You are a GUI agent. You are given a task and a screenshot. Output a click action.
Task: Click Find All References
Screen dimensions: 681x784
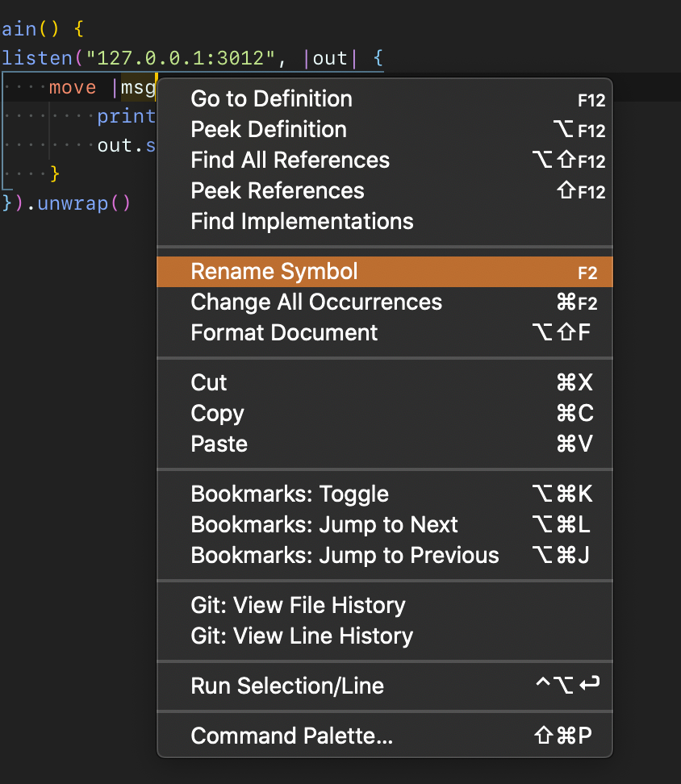290,161
